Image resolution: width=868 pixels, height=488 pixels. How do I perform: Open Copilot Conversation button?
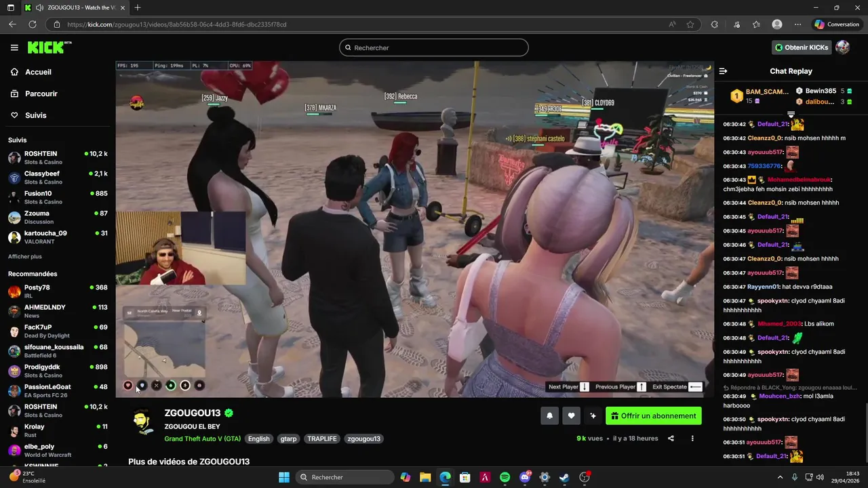pyautogui.click(x=837, y=24)
